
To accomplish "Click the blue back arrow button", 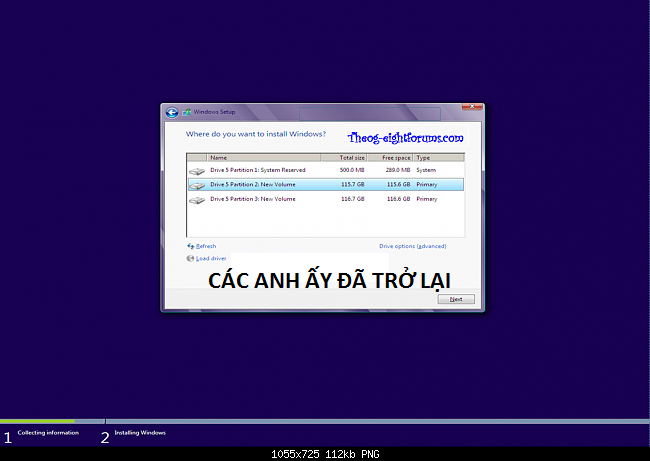I will coord(172,112).
